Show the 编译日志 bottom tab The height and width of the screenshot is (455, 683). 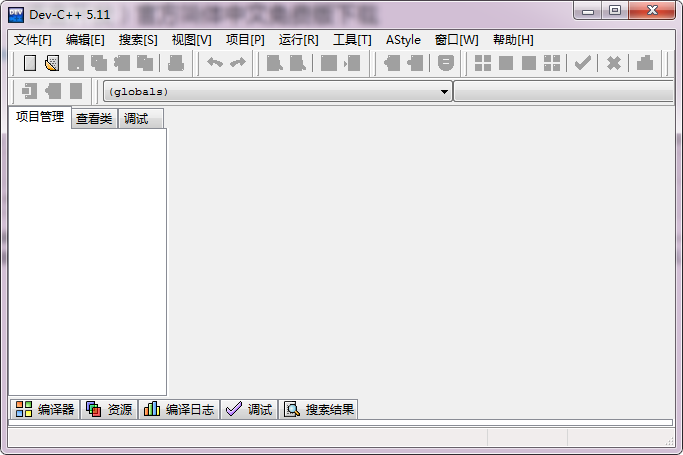[180, 409]
